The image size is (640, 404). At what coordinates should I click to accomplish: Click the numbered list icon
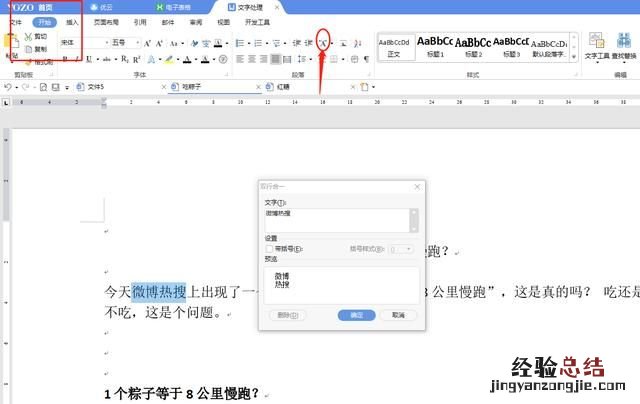tap(258, 43)
